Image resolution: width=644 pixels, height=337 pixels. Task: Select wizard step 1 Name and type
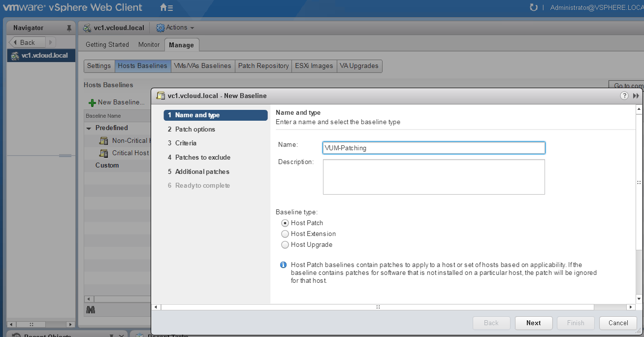tap(216, 115)
